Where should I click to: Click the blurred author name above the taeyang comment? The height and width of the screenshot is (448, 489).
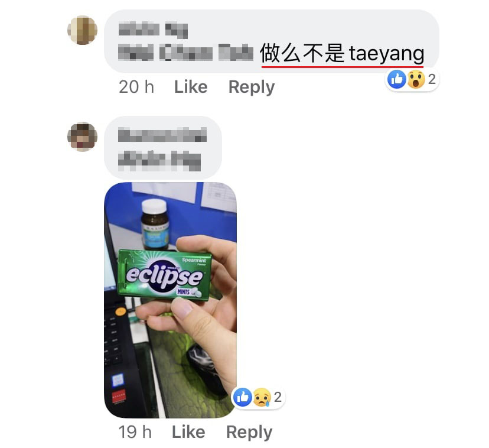coord(153,30)
